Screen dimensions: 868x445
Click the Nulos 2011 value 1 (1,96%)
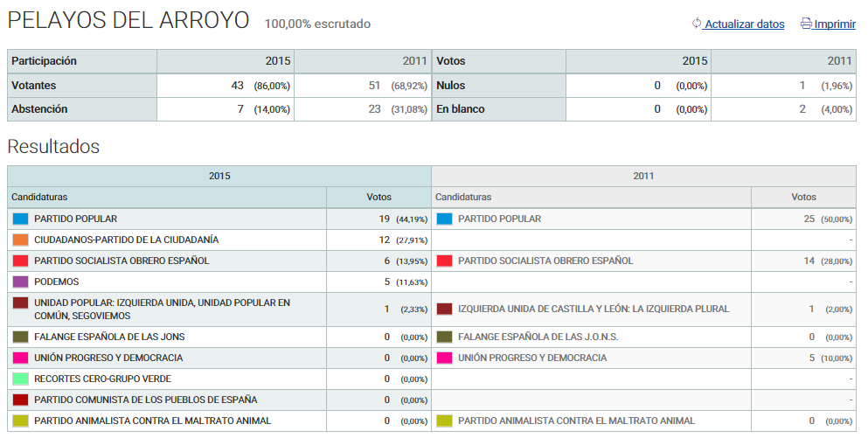pos(825,86)
